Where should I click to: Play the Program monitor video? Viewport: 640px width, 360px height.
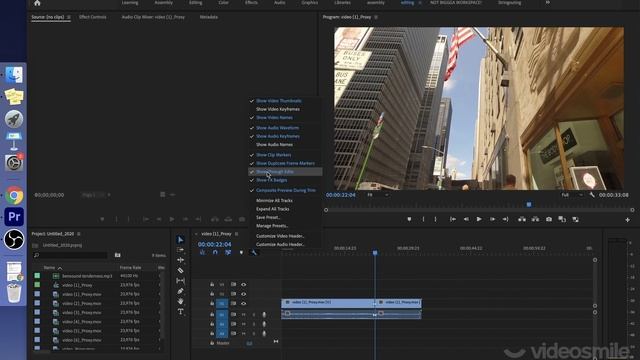click(479, 219)
